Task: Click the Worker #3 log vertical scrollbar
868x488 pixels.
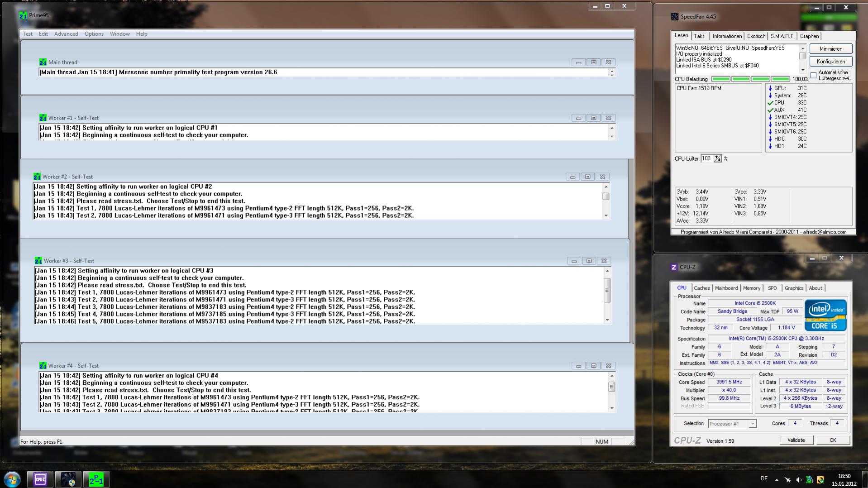Action: 607,295
